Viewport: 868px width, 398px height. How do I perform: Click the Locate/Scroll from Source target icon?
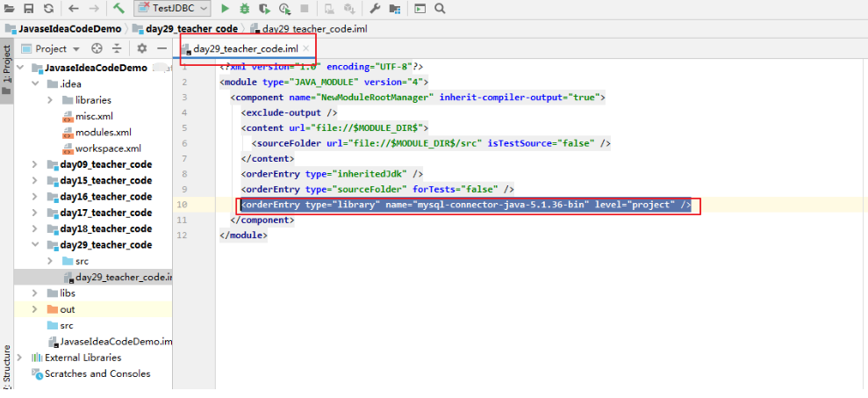(x=97, y=49)
